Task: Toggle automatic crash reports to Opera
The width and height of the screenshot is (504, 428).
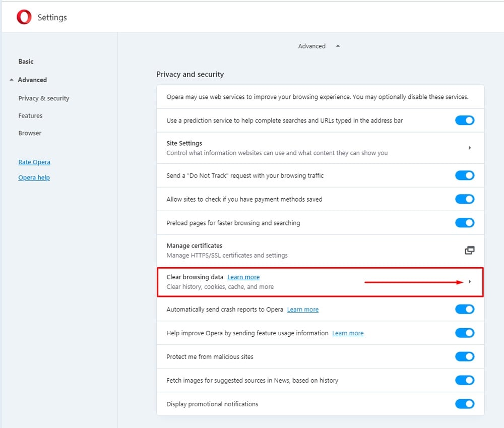Action: [465, 310]
